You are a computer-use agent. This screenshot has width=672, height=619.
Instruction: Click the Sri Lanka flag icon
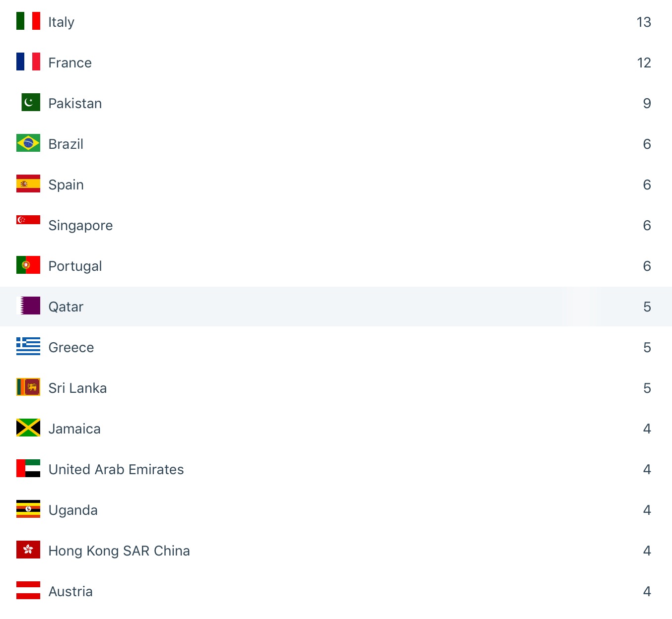tap(28, 387)
